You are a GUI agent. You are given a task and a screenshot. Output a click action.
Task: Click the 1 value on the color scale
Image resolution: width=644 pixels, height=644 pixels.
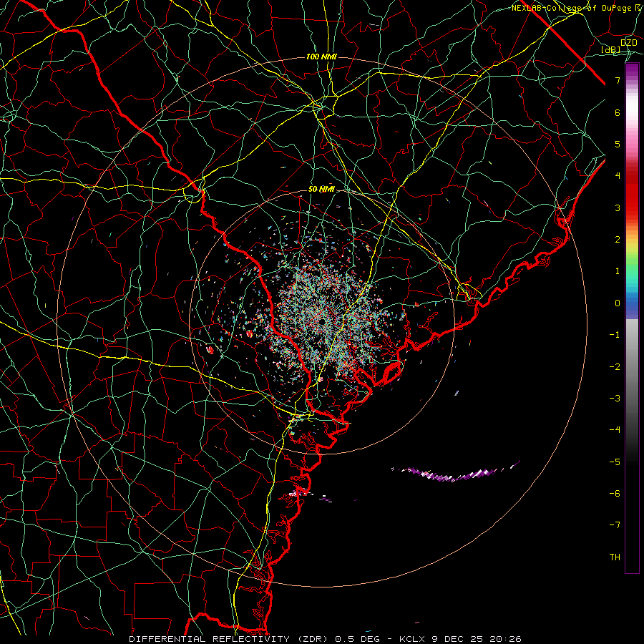click(x=618, y=271)
